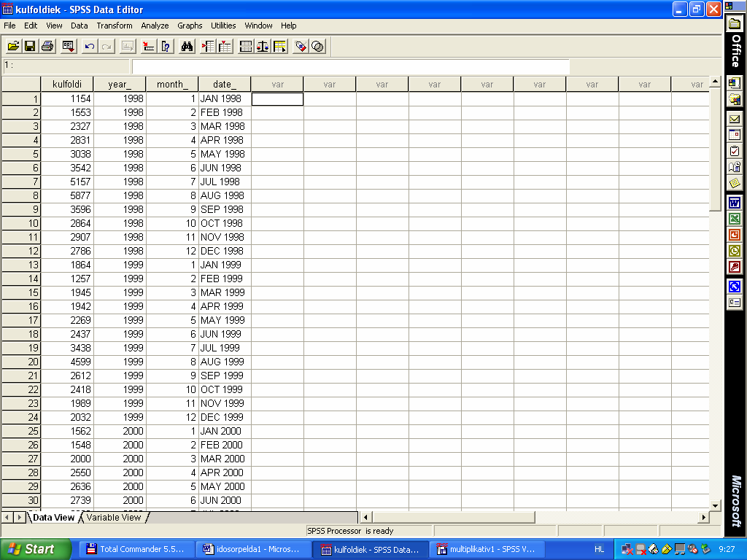This screenshot has width=747, height=560.
Task: Open the Dialog Recall toolbar button
Action: pos(68,46)
